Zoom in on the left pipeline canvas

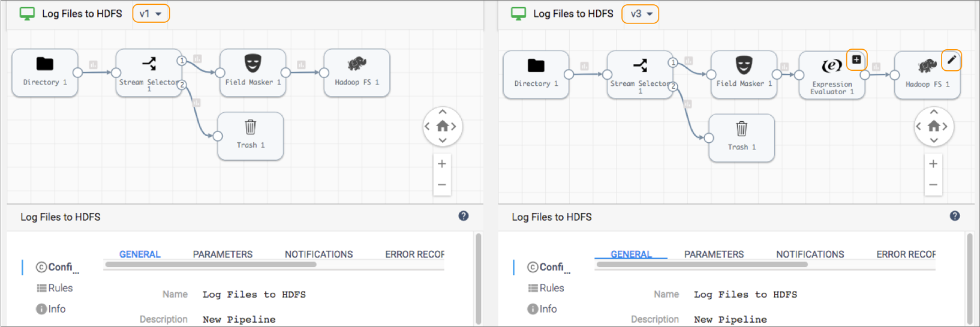click(x=442, y=164)
